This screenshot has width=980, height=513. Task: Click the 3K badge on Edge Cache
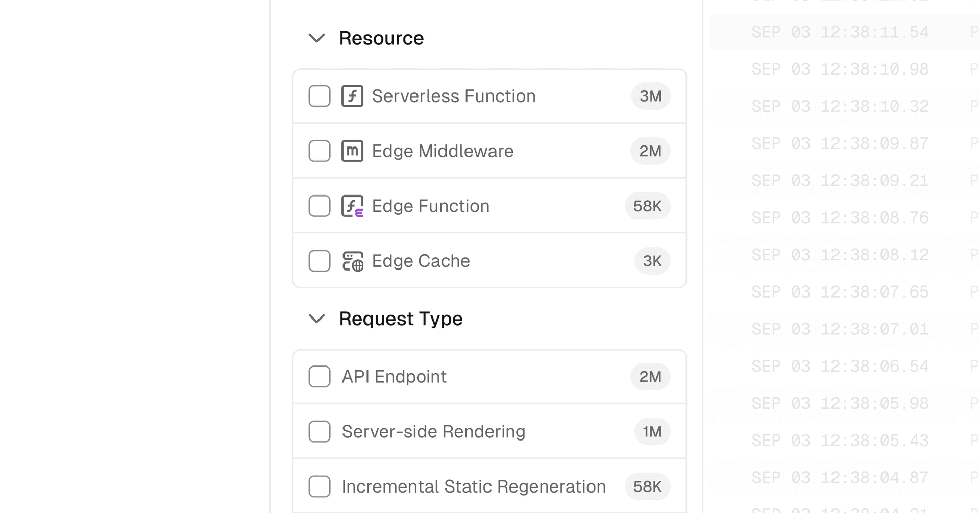[652, 261]
